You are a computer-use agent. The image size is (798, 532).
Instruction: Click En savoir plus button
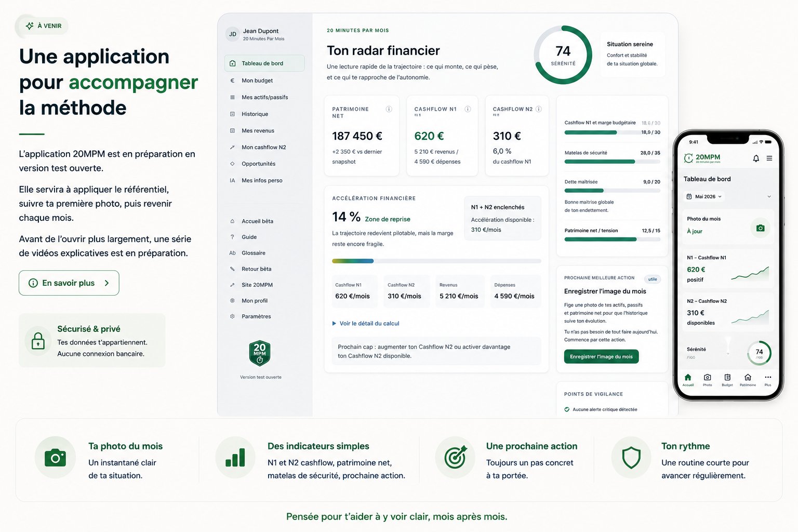click(69, 283)
